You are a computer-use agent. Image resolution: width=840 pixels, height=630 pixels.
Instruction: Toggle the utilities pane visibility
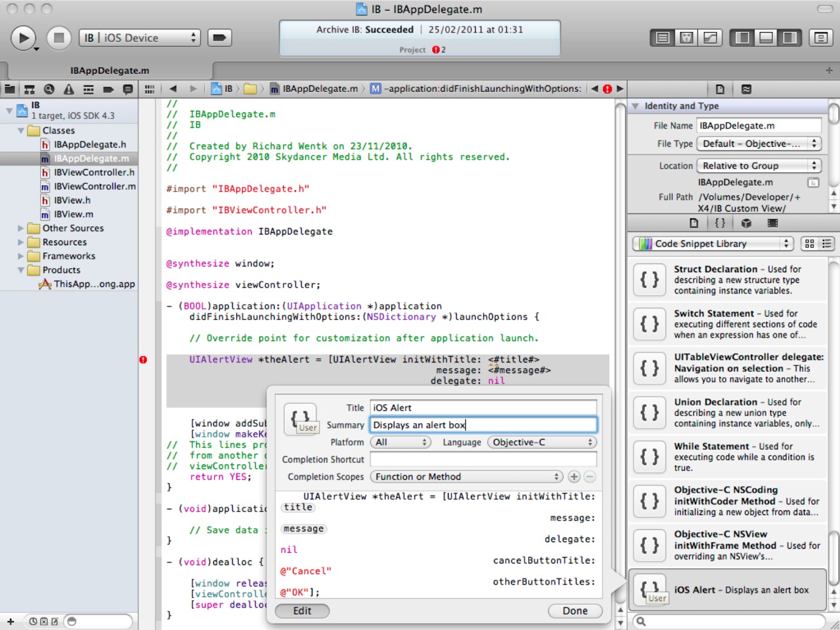click(x=789, y=38)
